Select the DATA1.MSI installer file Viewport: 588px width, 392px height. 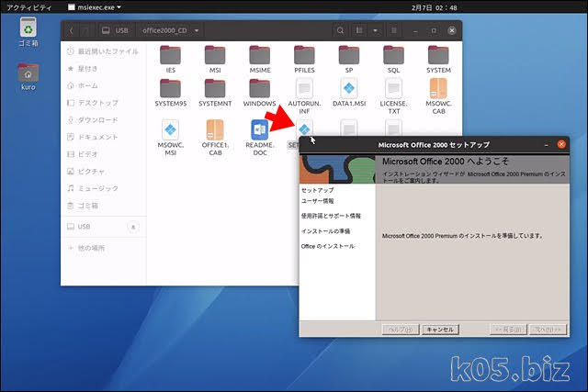(349, 93)
